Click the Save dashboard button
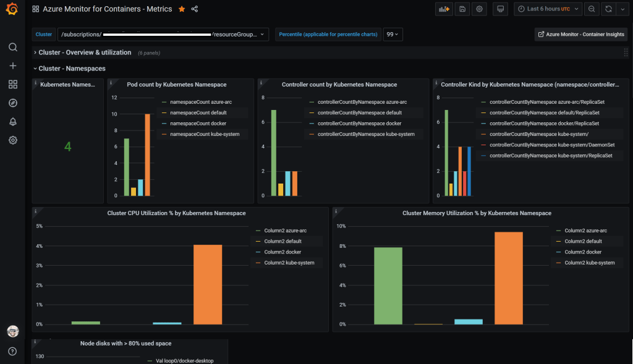 pyautogui.click(x=462, y=9)
